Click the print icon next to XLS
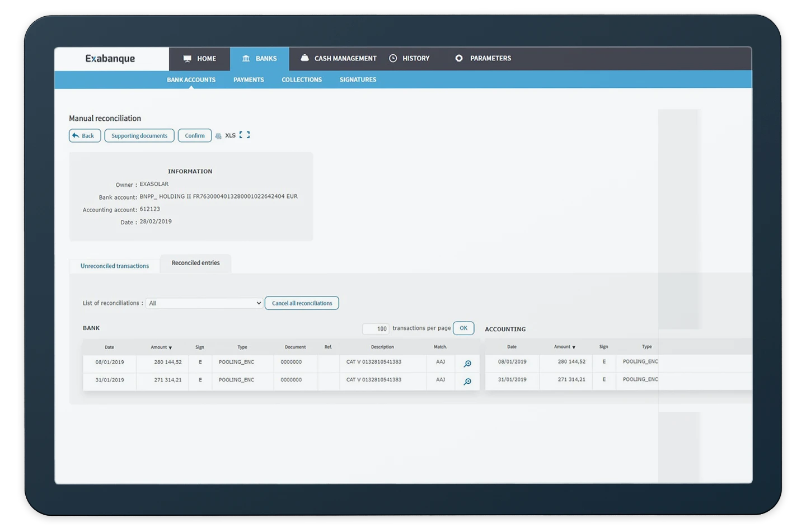 tap(218, 136)
